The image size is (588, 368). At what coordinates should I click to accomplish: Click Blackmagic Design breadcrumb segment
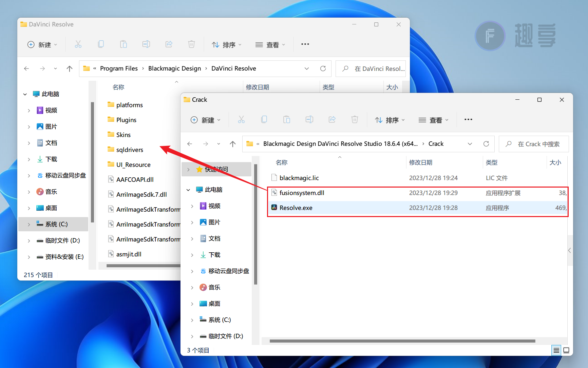(x=174, y=69)
